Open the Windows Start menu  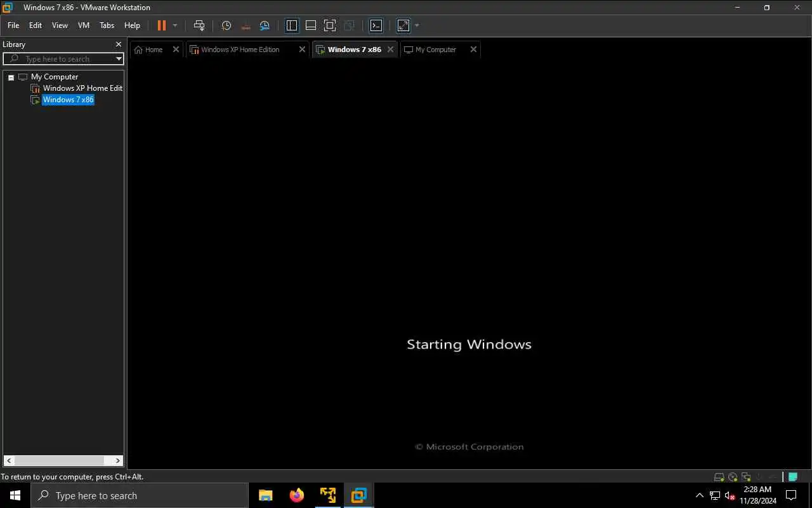click(x=15, y=495)
